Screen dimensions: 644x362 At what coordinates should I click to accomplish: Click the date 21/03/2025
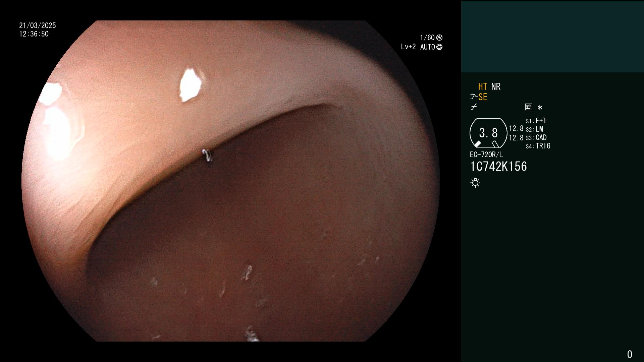pyautogui.click(x=38, y=25)
